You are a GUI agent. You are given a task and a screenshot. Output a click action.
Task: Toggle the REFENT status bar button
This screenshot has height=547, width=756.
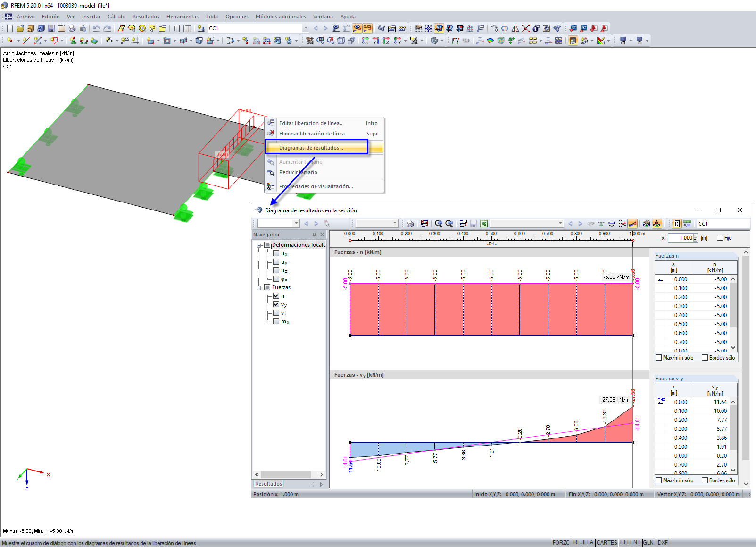pos(630,543)
